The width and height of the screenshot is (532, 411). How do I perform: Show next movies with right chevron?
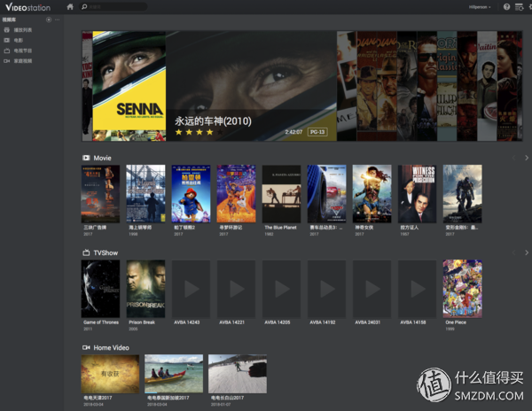click(526, 158)
